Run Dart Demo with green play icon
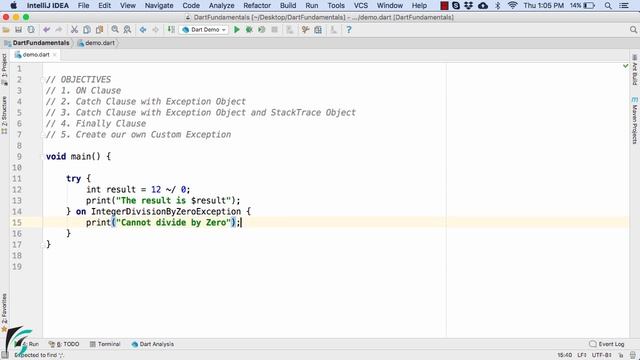640x360 pixels. [236, 30]
